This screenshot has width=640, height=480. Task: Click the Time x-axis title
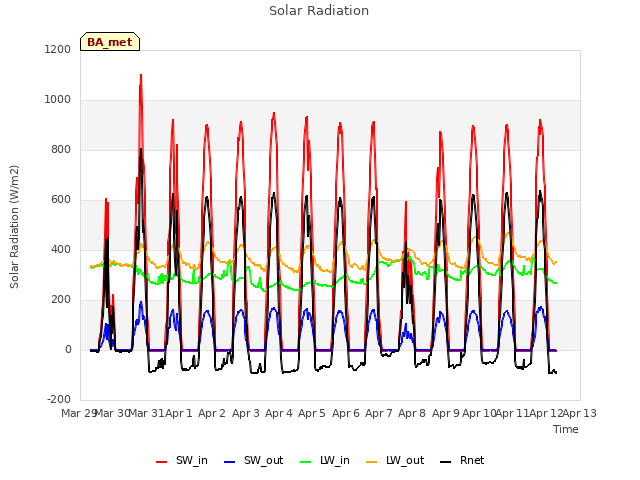[x=566, y=429]
